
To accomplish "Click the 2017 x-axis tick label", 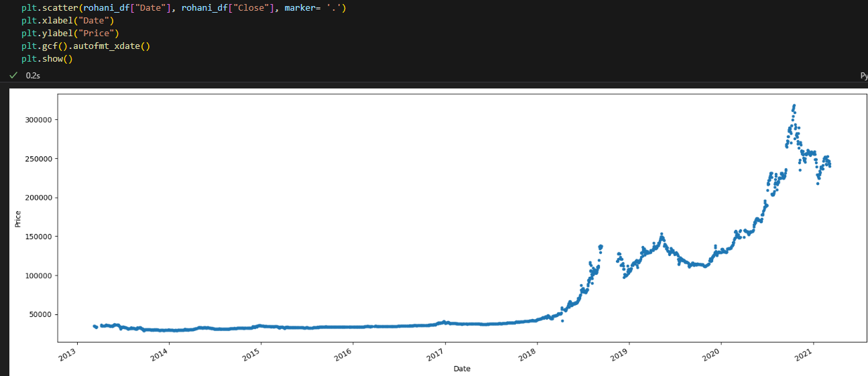I will [436, 355].
